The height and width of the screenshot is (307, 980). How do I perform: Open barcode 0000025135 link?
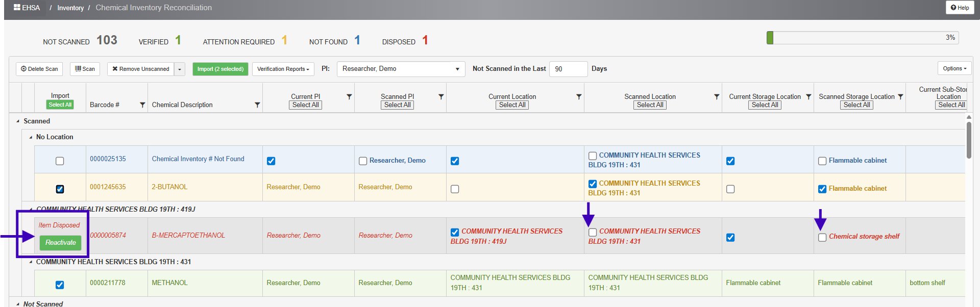tap(108, 159)
